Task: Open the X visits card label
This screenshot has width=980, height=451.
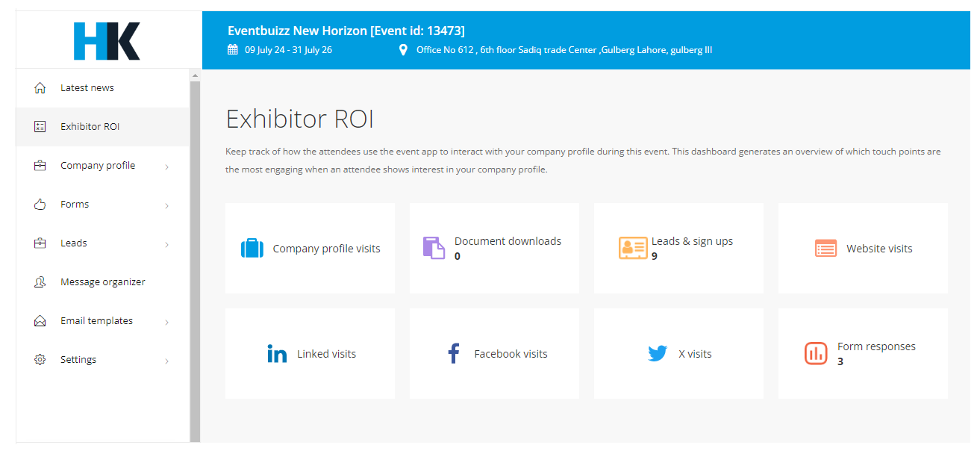Action: click(695, 354)
